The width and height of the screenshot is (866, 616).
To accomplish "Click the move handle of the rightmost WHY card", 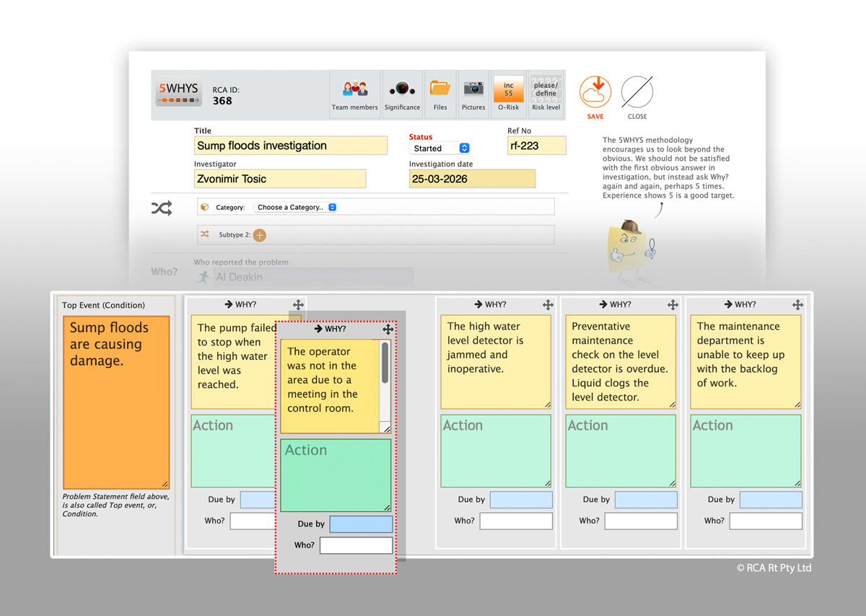I will click(x=797, y=305).
